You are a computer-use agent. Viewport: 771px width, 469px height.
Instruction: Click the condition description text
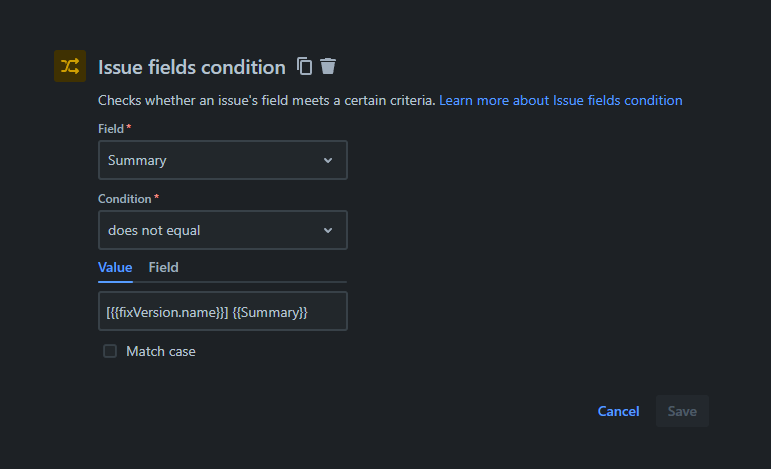point(266,100)
